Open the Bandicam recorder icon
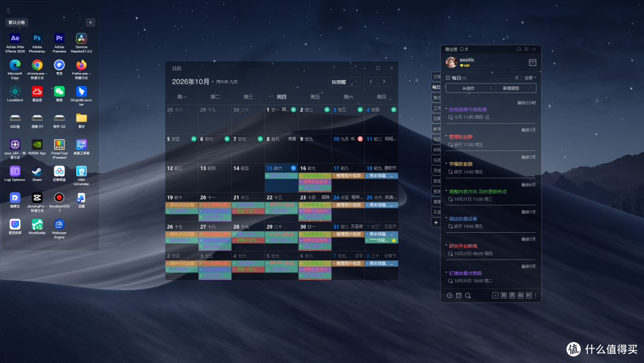This screenshot has height=363, width=644. 59,198
